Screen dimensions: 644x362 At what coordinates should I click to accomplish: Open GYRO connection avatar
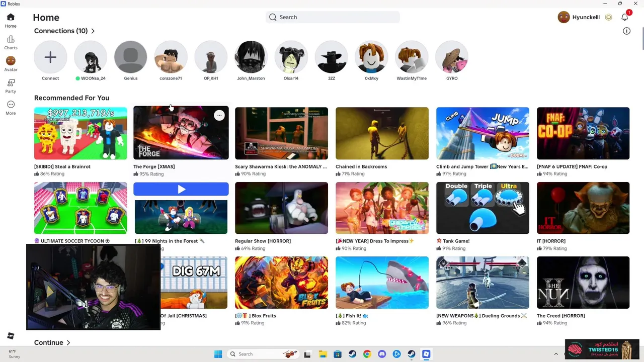tap(452, 57)
